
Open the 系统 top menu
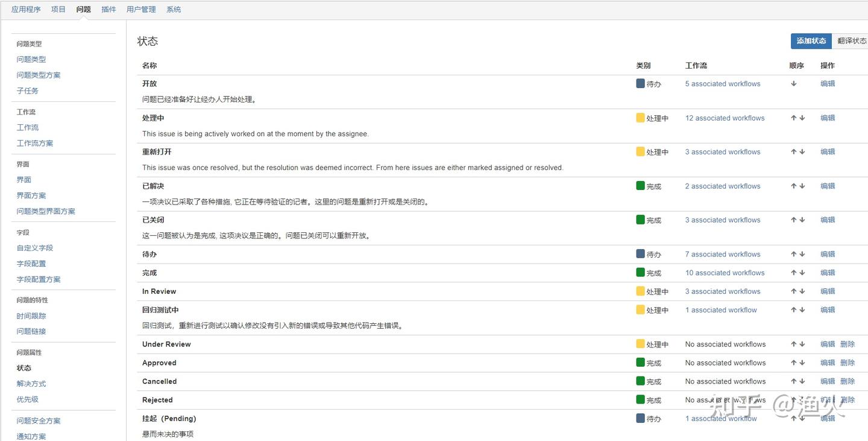pos(174,10)
